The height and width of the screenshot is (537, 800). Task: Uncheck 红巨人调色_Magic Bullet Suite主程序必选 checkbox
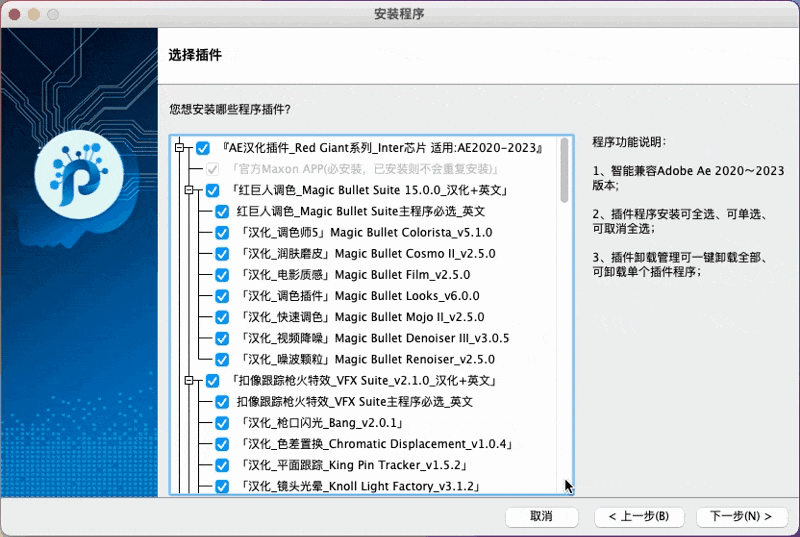[222, 212]
